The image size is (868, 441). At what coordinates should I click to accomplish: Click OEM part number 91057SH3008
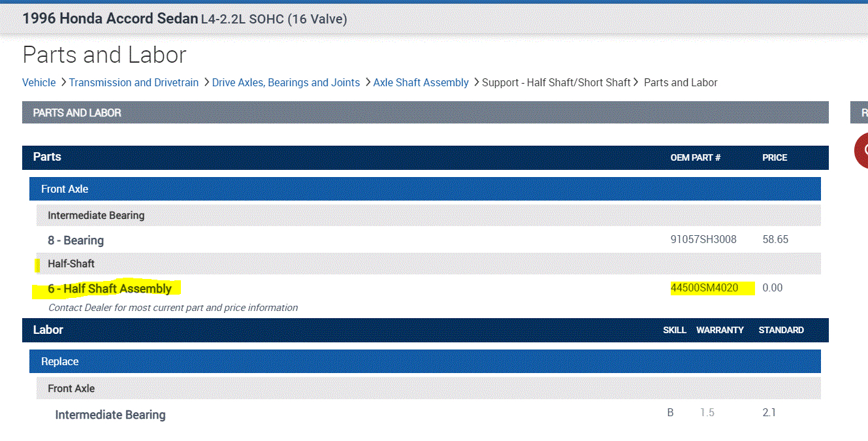(x=703, y=240)
